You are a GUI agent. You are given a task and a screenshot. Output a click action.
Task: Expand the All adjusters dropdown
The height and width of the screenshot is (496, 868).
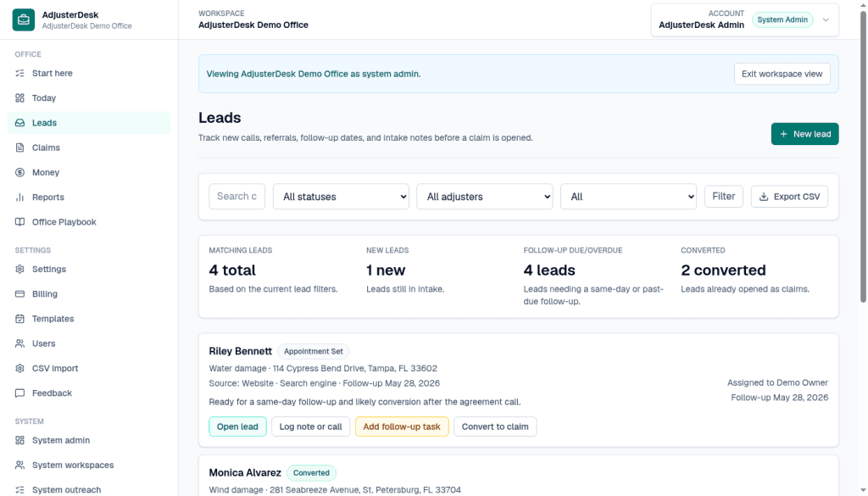pos(484,197)
